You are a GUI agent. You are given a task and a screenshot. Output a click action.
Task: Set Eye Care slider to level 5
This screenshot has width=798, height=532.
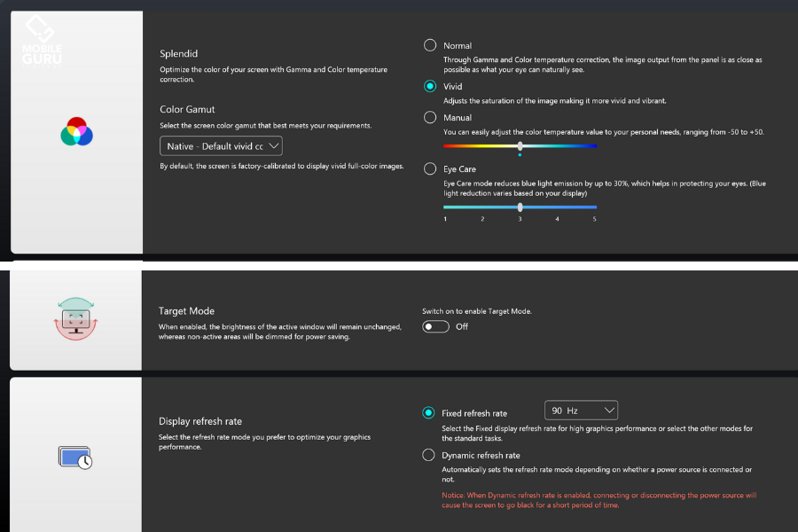pyautogui.click(x=595, y=207)
